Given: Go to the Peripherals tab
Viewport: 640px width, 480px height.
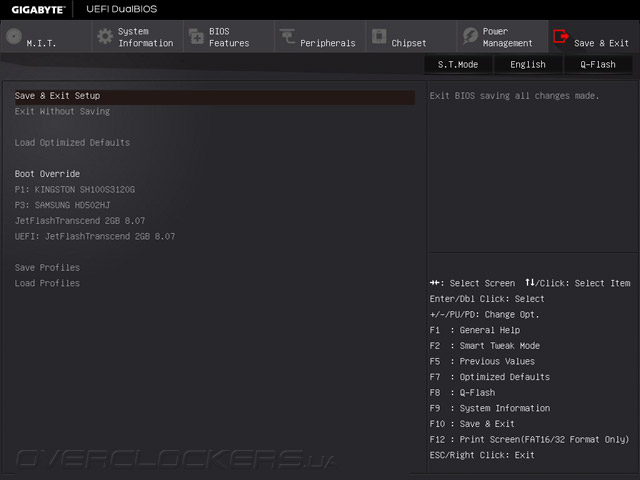Looking at the screenshot, I should coord(320,36).
